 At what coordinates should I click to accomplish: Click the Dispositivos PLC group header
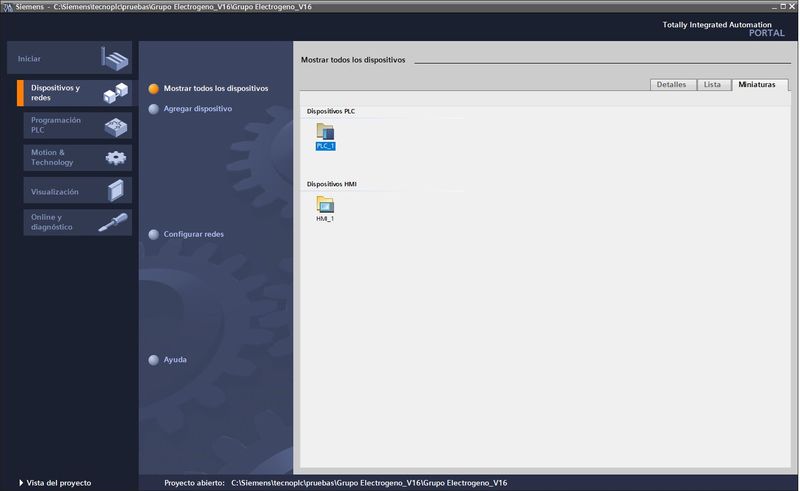331,111
